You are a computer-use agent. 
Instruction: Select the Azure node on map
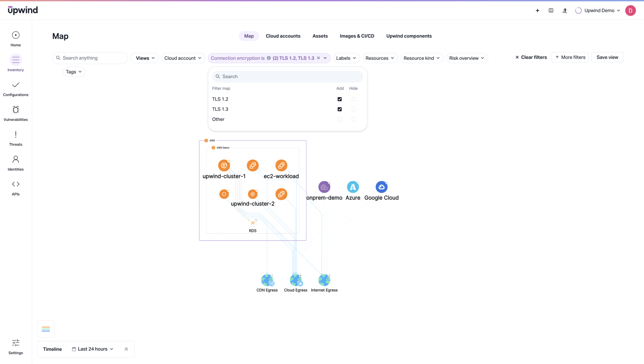[353, 187]
